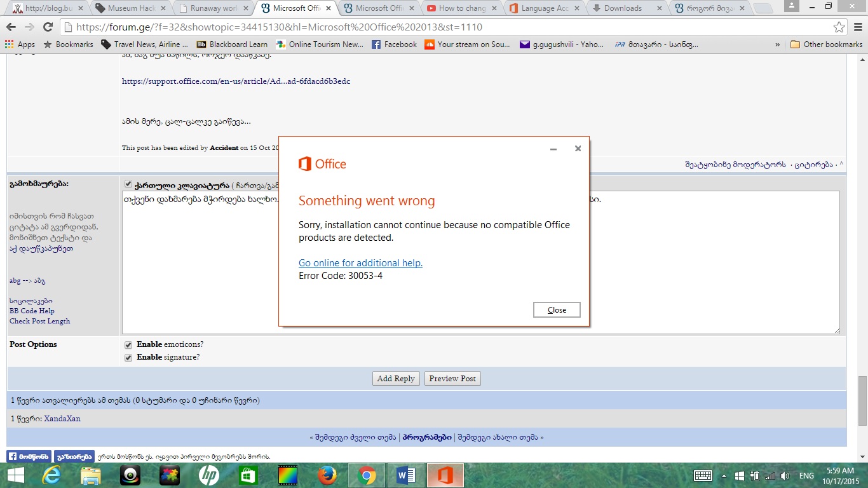868x488 pixels.
Task: Open the Bookmarks star folder
Action: 68,44
